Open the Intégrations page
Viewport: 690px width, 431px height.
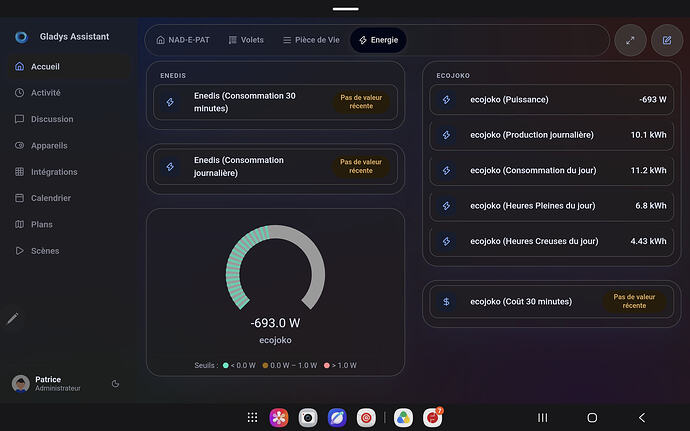click(69, 172)
